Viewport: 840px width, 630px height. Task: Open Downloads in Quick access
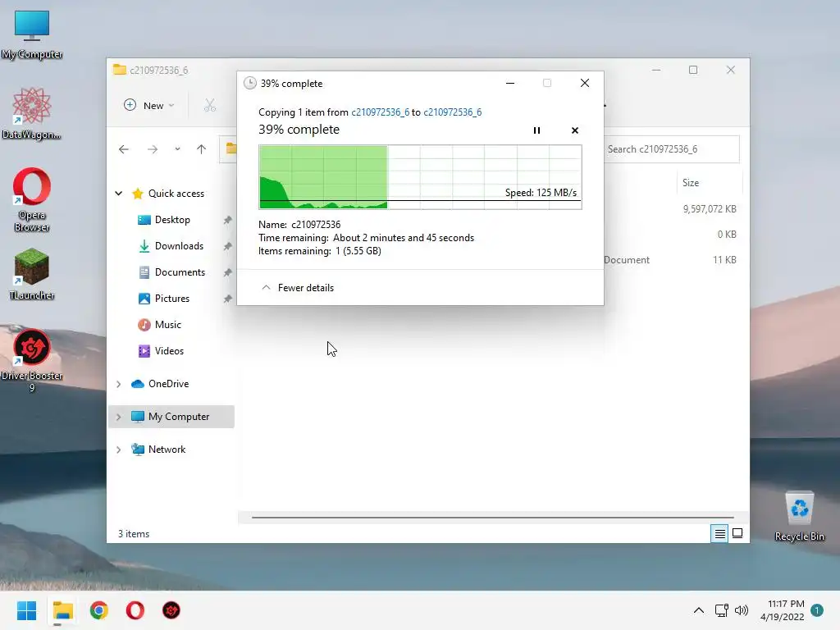(x=179, y=246)
